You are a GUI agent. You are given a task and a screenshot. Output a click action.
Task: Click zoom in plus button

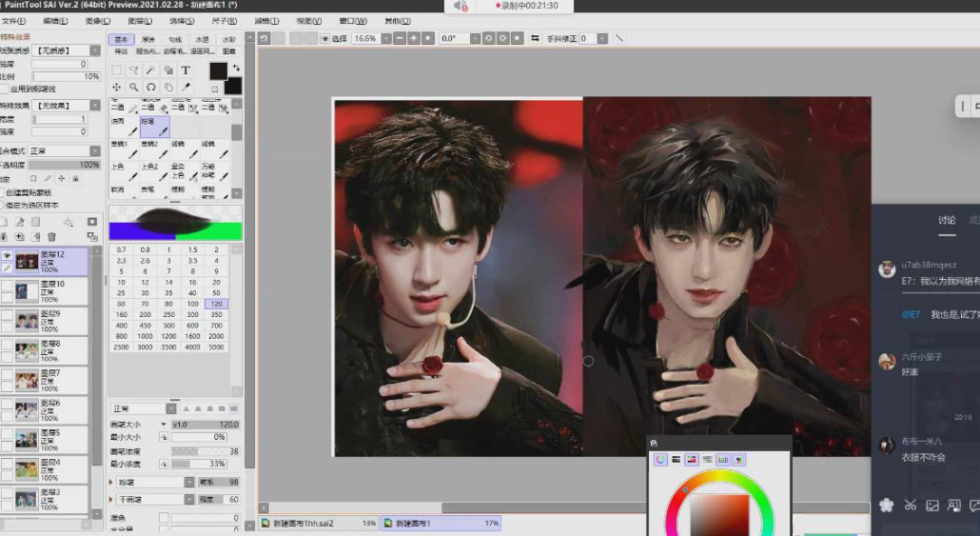414,39
